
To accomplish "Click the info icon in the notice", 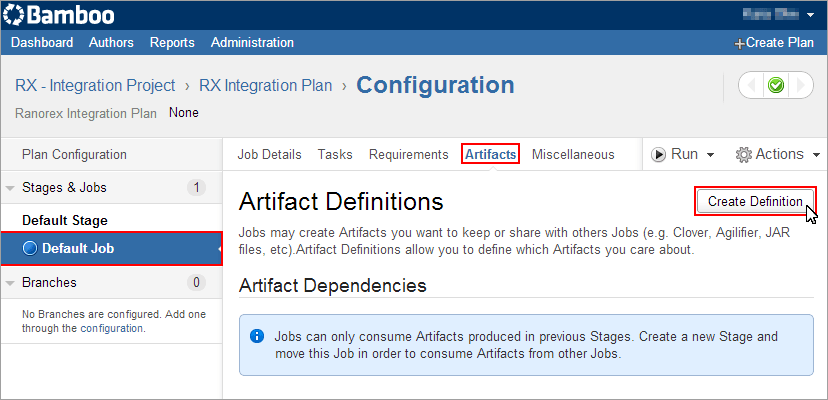I will pyautogui.click(x=257, y=336).
